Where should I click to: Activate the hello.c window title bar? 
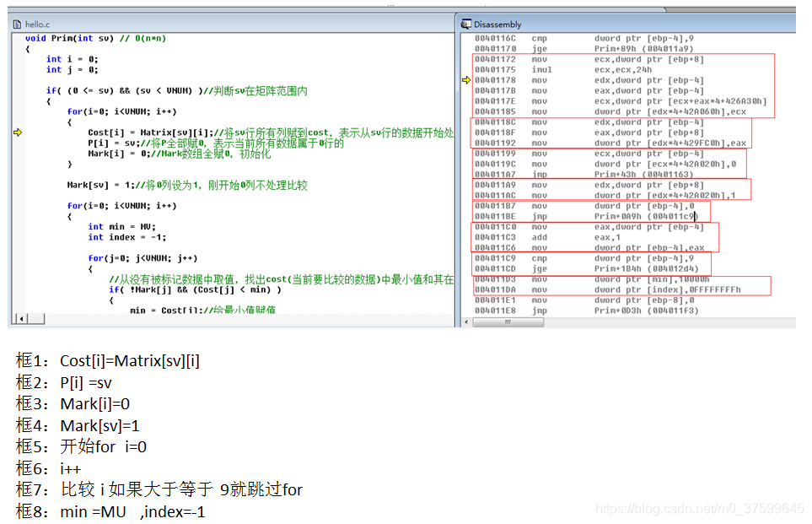pos(232,24)
